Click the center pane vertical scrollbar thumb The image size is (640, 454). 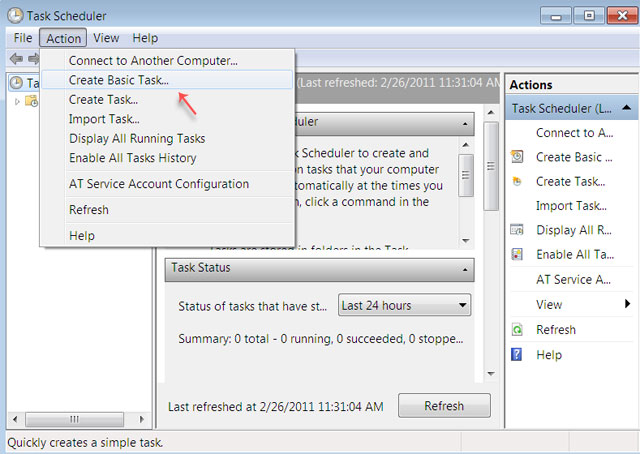pyautogui.click(x=491, y=166)
